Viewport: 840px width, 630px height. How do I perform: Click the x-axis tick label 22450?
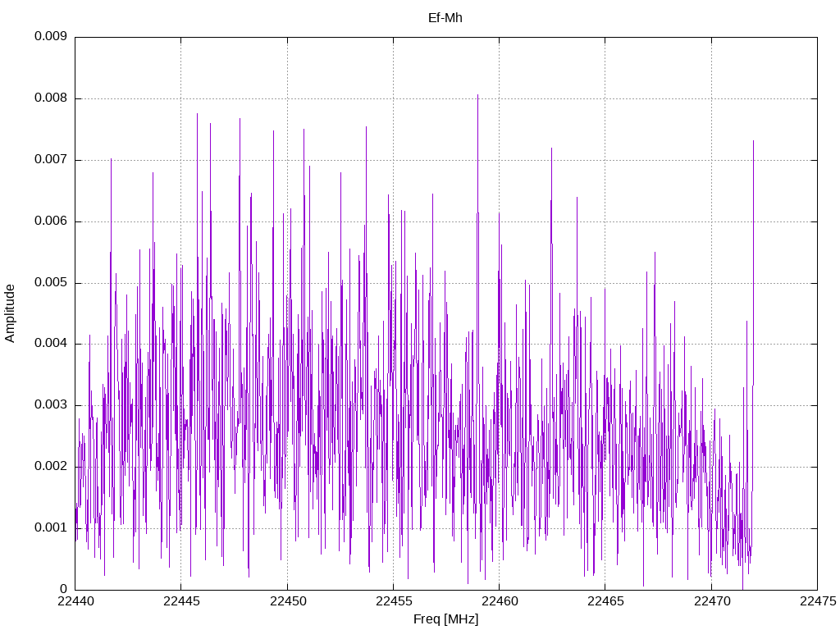[288, 601]
